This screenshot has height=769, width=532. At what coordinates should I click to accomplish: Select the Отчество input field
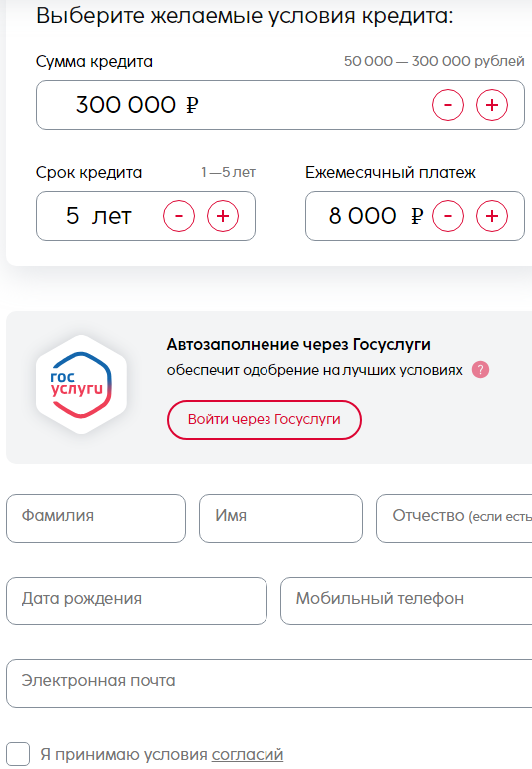tap(454, 518)
